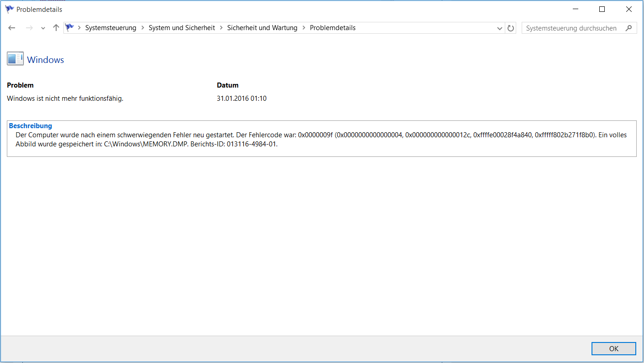Open System und Sicherheit breadcrumb

tap(182, 28)
